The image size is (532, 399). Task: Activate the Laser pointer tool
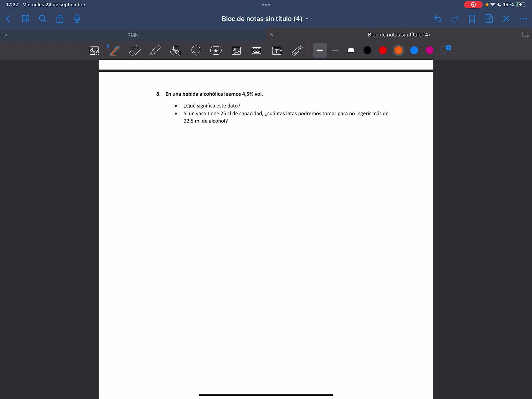tap(297, 50)
